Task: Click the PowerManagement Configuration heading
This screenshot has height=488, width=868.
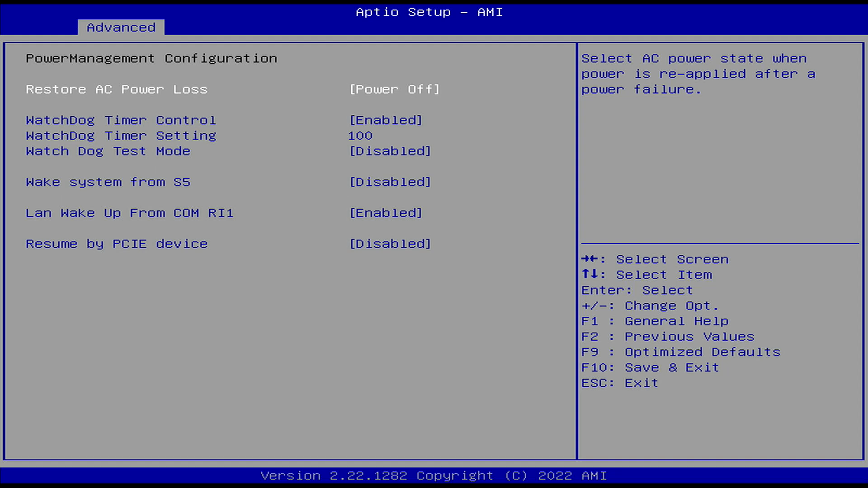Action: [151, 59]
